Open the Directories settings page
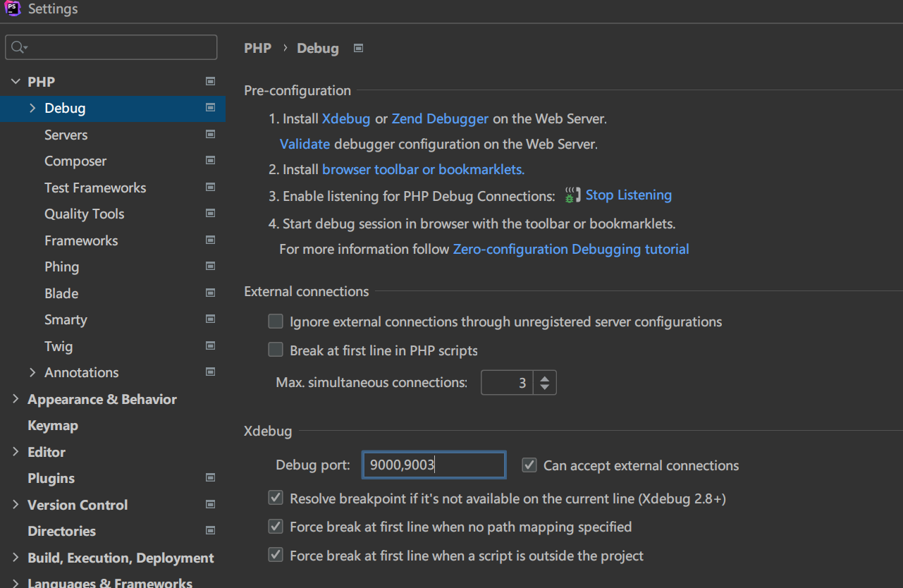Viewport: 903px width, 588px height. tap(61, 531)
